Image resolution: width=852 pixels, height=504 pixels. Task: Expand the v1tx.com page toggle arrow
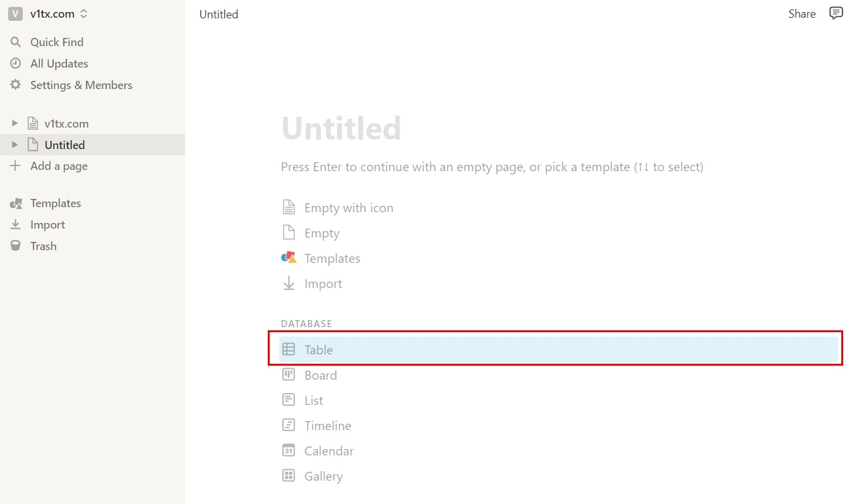[x=15, y=124]
